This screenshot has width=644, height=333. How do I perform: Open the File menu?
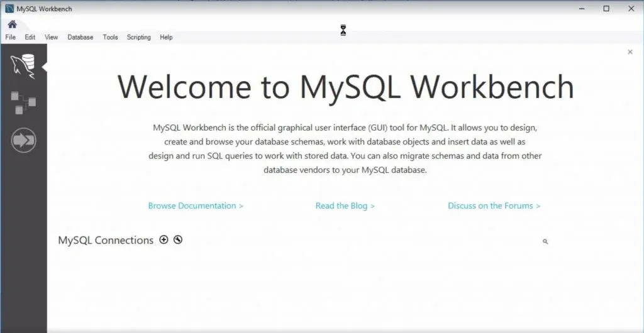tap(10, 37)
